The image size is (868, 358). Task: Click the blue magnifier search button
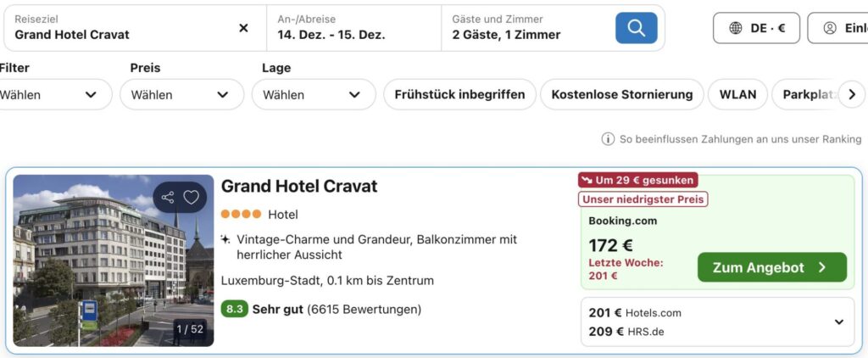[636, 28]
